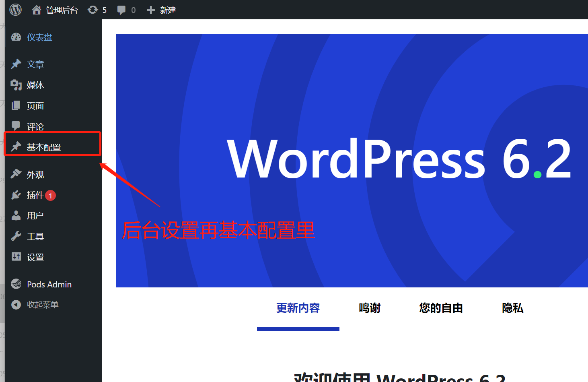The height and width of the screenshot is (382, 588).
Task: Click the comments bubble icon in admin bar
Action: pos(121,10)
